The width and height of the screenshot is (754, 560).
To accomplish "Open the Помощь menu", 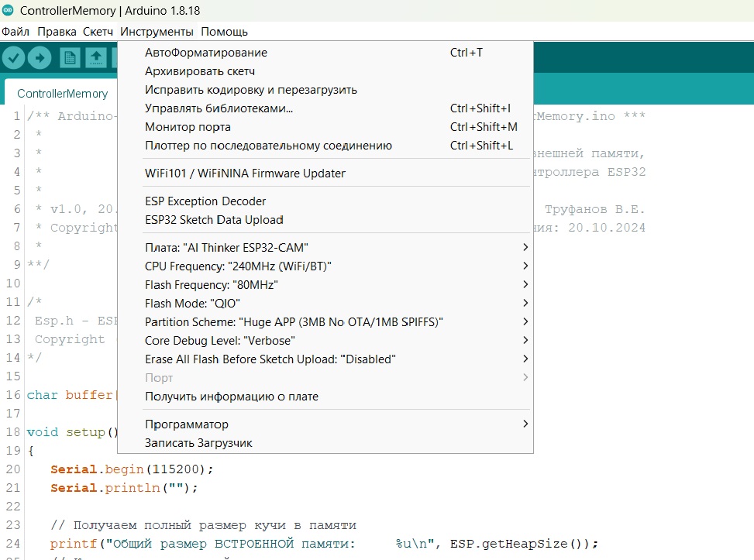I will 224,32.
